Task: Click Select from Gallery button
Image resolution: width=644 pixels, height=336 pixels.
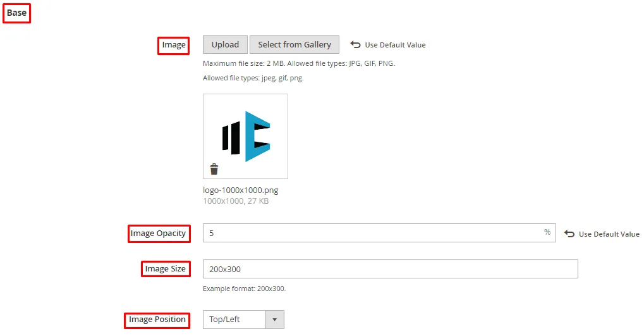Action: point(295,44)
